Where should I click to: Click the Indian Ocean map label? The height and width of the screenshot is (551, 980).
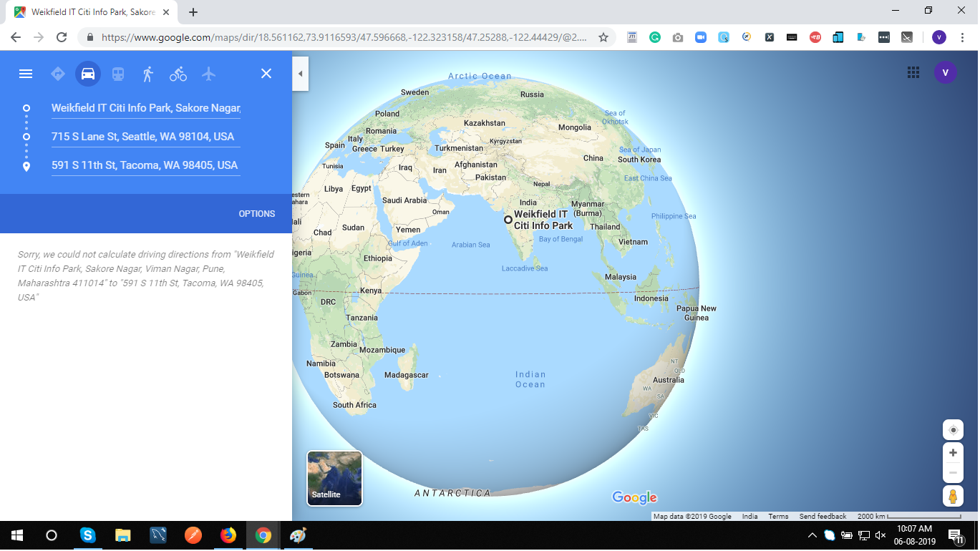[x=530, y=379]
